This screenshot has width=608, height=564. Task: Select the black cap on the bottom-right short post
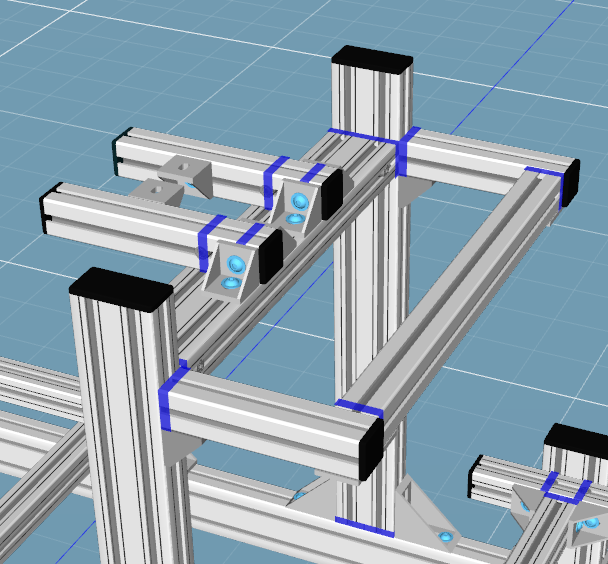[x=579, y=438]
